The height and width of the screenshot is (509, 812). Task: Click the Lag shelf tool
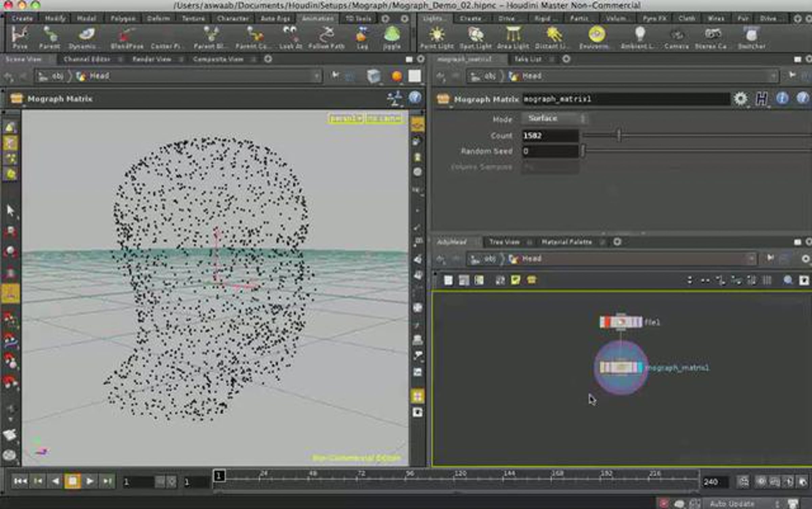tap(362, 38)
